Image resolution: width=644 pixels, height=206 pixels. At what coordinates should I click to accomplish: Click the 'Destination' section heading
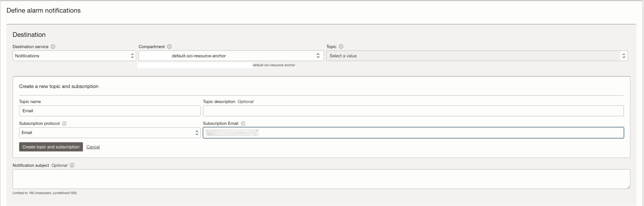point(29,35)
